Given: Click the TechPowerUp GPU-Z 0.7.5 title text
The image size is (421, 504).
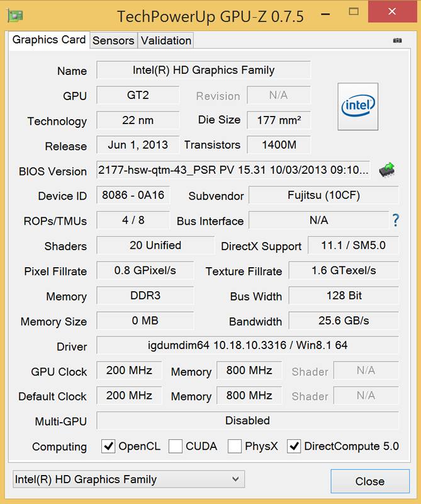Looking at the screenshot, I should point(210,16).
